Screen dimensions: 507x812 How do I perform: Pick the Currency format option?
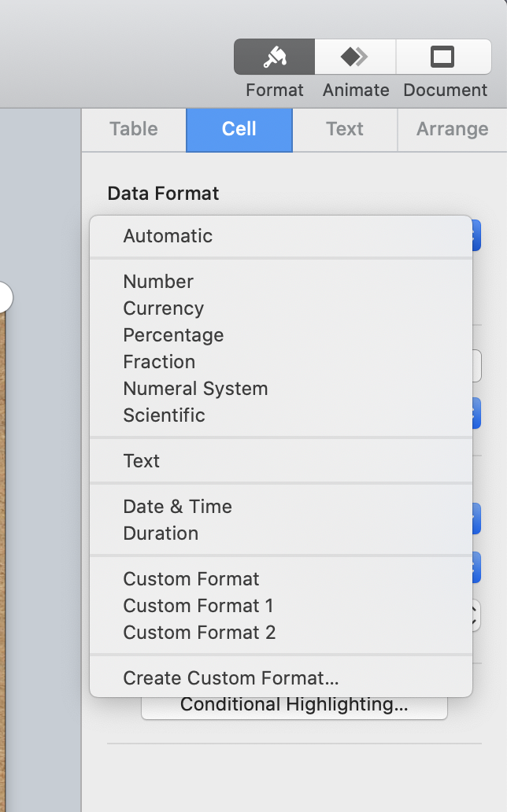(164, 308)
